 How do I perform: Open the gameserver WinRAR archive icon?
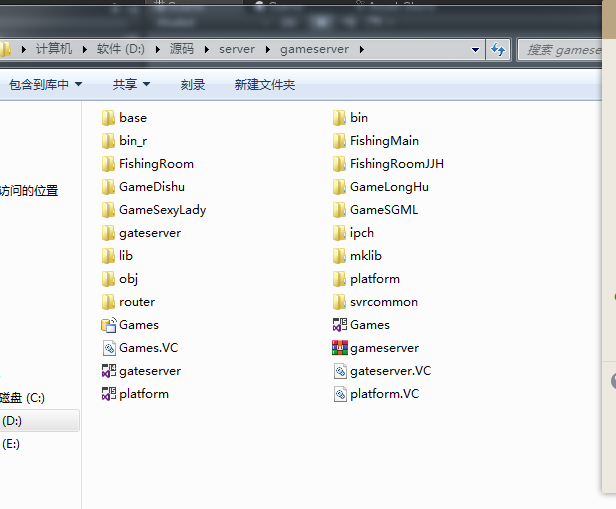(340, 348)
